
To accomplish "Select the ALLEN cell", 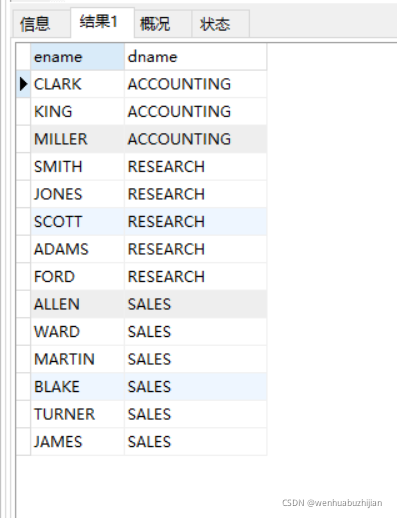I will (77, 304).
